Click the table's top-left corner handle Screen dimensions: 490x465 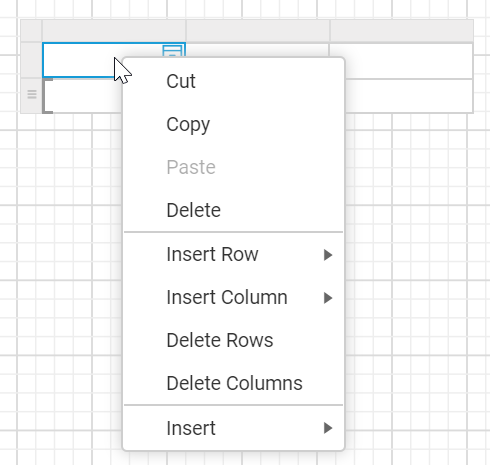31,31
